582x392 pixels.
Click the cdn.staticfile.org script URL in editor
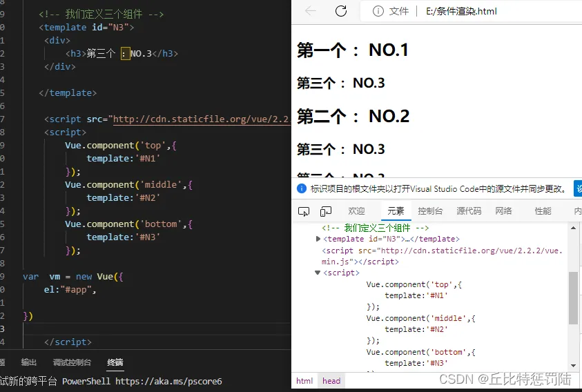(x=202, y=119)
